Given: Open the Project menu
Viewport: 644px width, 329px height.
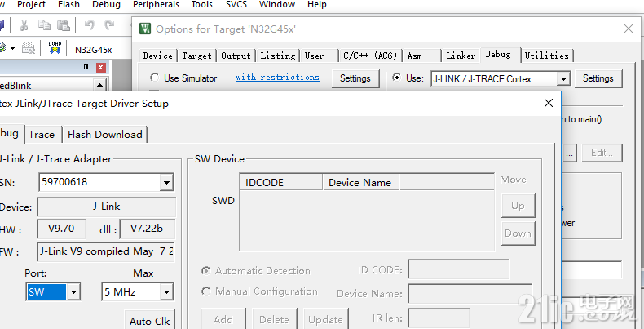Looking at the screenshot, I should [31, 5].
